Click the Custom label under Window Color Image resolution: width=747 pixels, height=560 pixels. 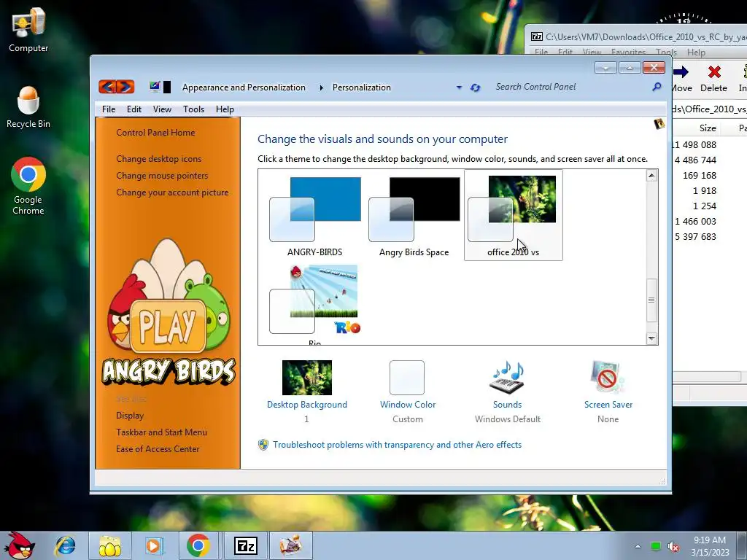pos(407,419)
